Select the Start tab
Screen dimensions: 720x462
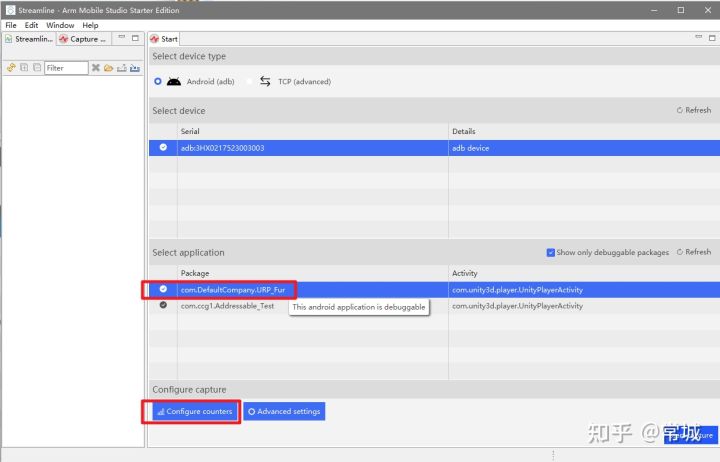click(164, 39)
